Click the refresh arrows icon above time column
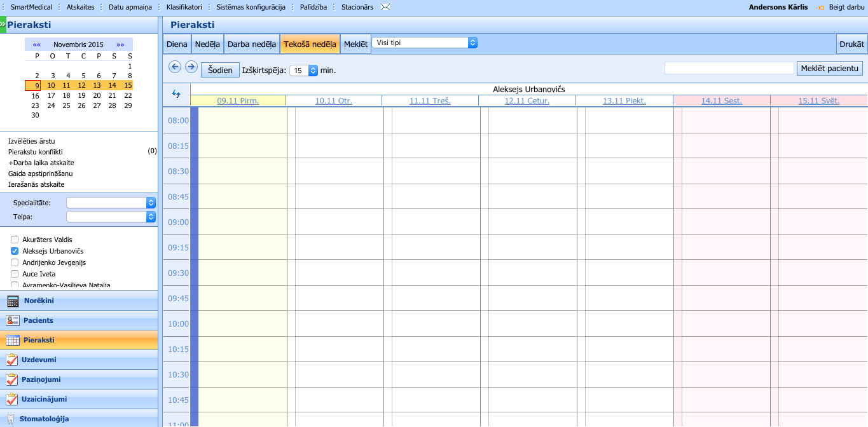This screenshot has height=427, width=868. pyautogui.click(x=177, y=94)
